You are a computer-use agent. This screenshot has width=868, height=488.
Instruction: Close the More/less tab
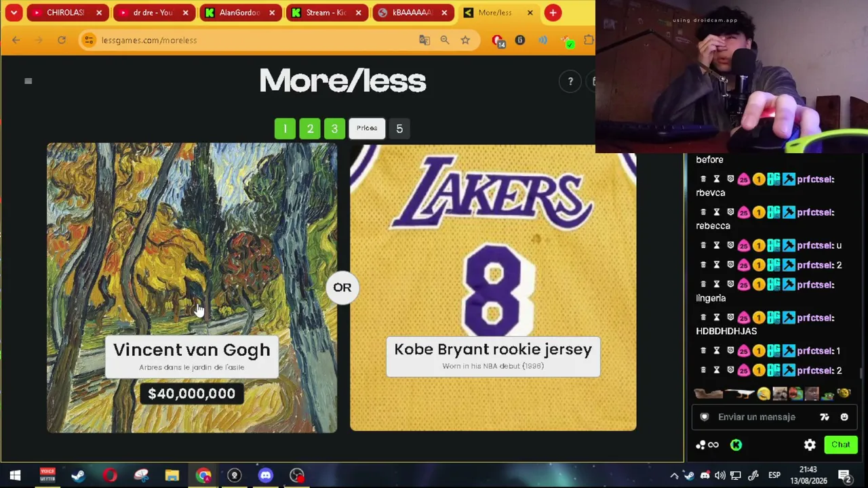tap(530, 12)
